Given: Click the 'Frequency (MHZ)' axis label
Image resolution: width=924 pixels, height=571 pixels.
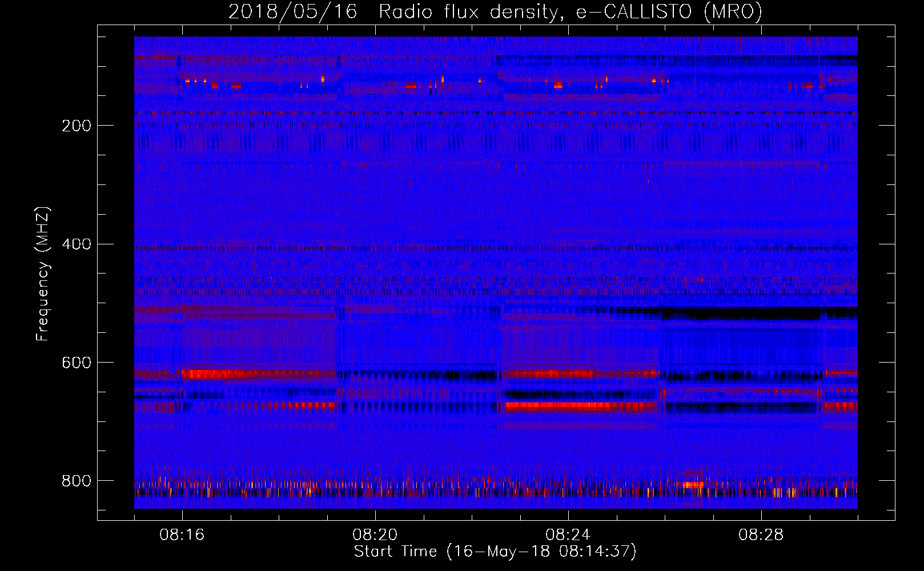Looking at the screenshot, I should (x=43, y=274).
